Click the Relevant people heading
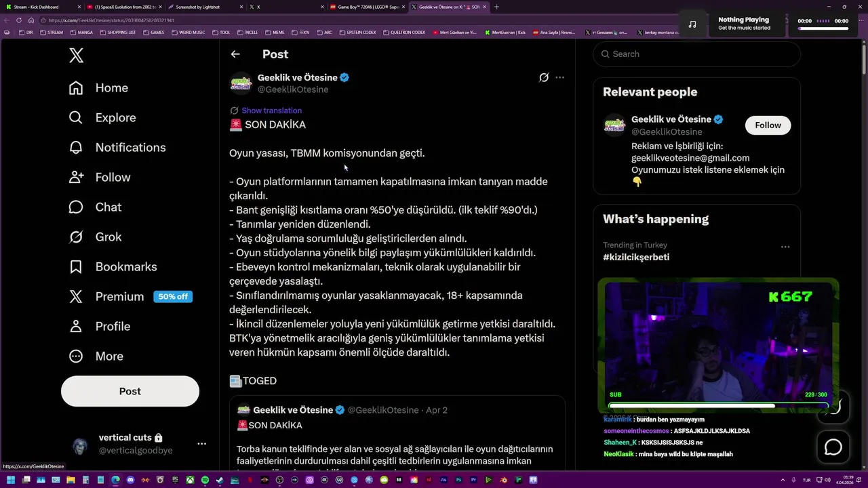This screenshot has height=488, width=868. [x=650, y=92]
